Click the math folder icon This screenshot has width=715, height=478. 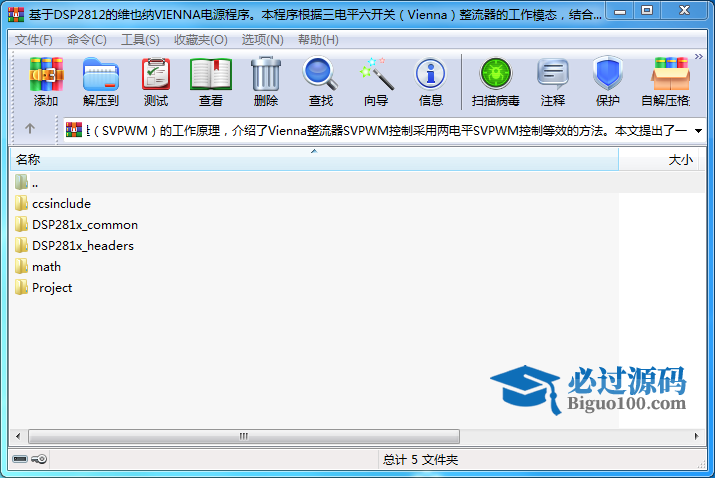coord(21,266)
